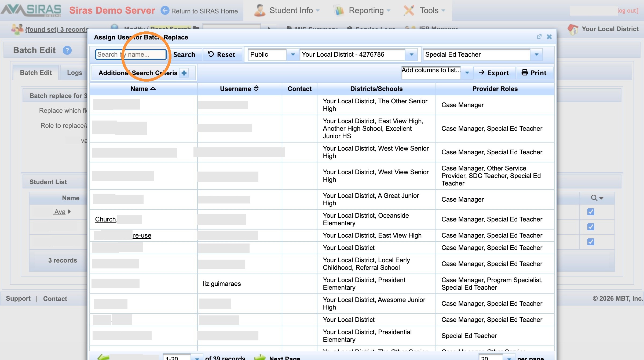This screenshot has width=644, height=360.
Task: Pop out the Assign User dialog
Action: coord(539,37)
